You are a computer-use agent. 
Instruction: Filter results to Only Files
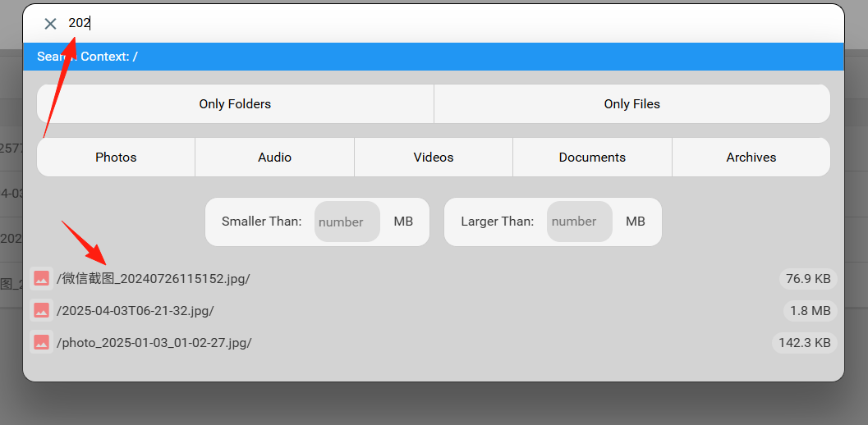[x=632, y=104]
